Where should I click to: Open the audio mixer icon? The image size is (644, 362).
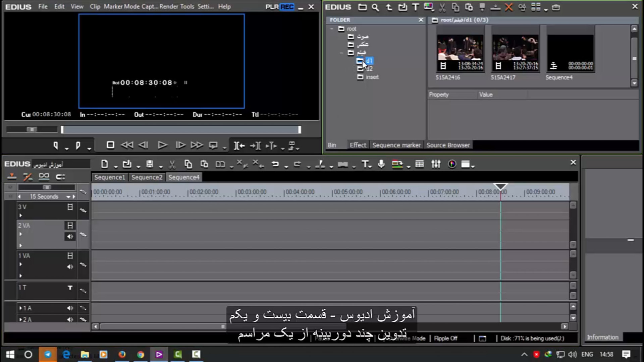coord(436,164)
